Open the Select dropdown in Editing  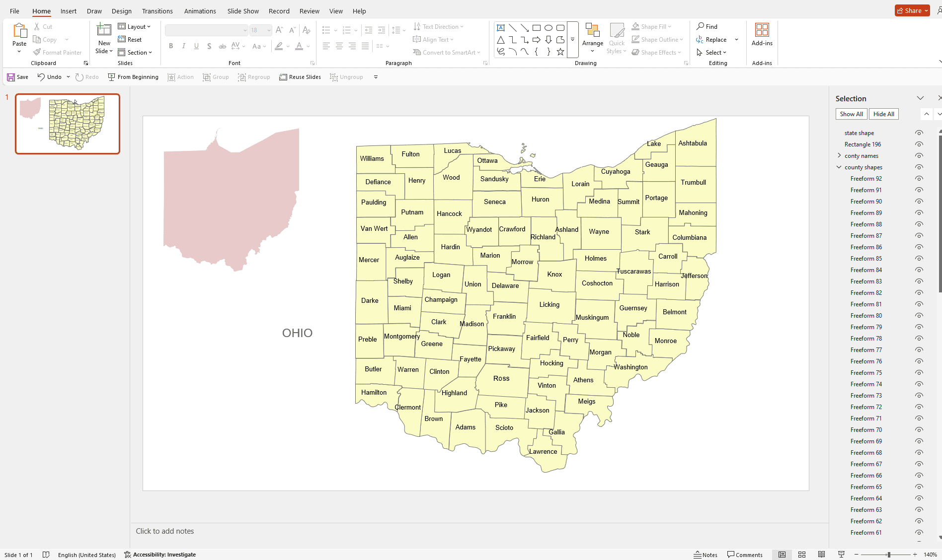pos(711,53)
